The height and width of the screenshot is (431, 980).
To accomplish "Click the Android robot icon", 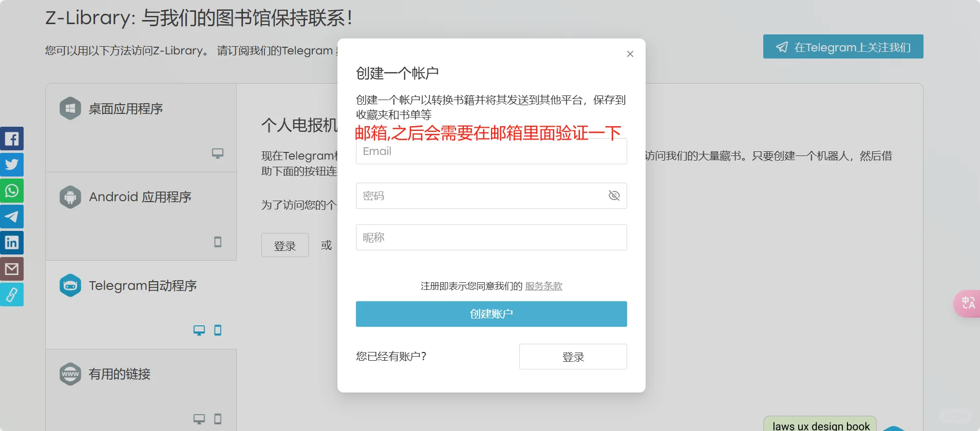I will point(70,197).
